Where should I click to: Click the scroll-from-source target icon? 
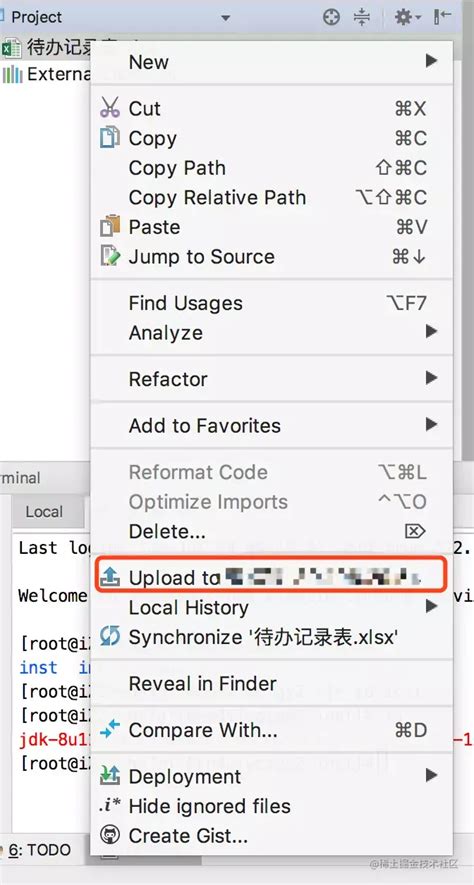pos(331,17)
